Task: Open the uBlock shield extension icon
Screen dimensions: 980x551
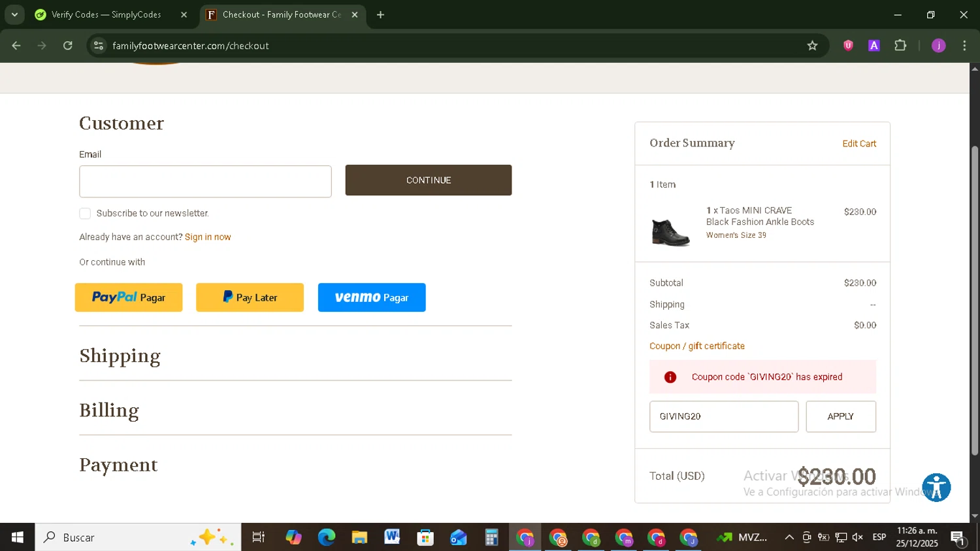Action: pyautogui.click(x=848, y=46)
